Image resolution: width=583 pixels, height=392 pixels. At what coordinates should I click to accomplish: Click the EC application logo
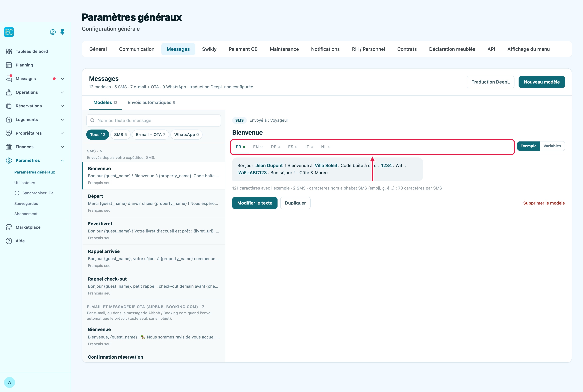click(9, 32)
